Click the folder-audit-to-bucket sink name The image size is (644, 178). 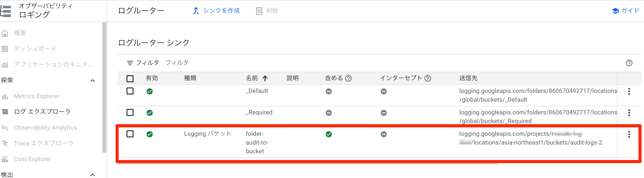[257, 142]
